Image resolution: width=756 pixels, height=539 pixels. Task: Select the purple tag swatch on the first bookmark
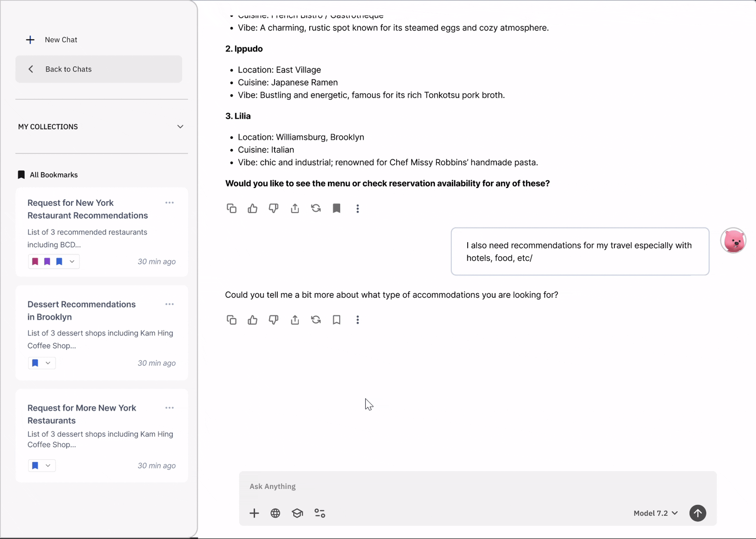tap(47, 261)
